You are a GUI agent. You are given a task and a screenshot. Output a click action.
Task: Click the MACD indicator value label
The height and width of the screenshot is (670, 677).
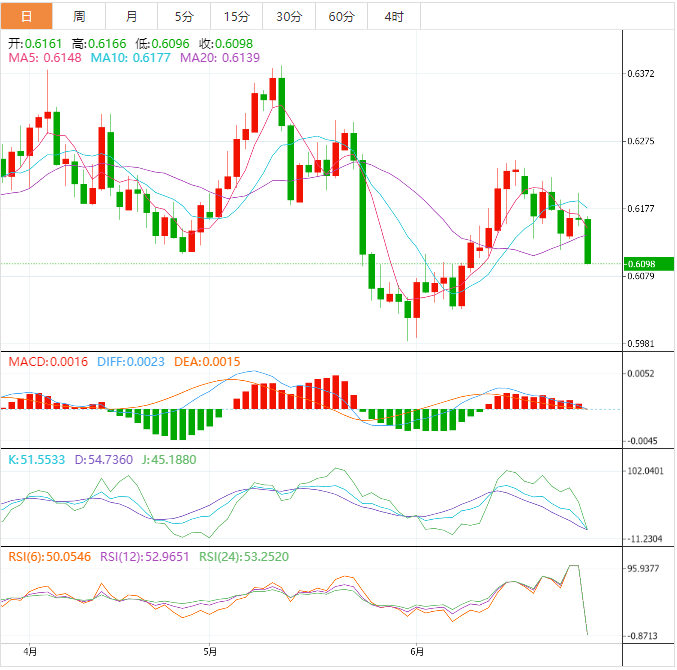48,361
